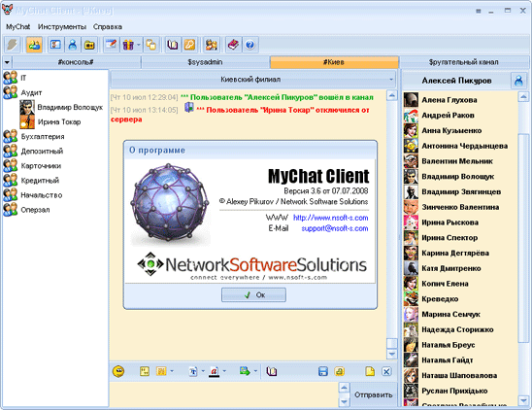Click the support@nsoft-s.com email link
532x410 pixels.
pos(335,228)
